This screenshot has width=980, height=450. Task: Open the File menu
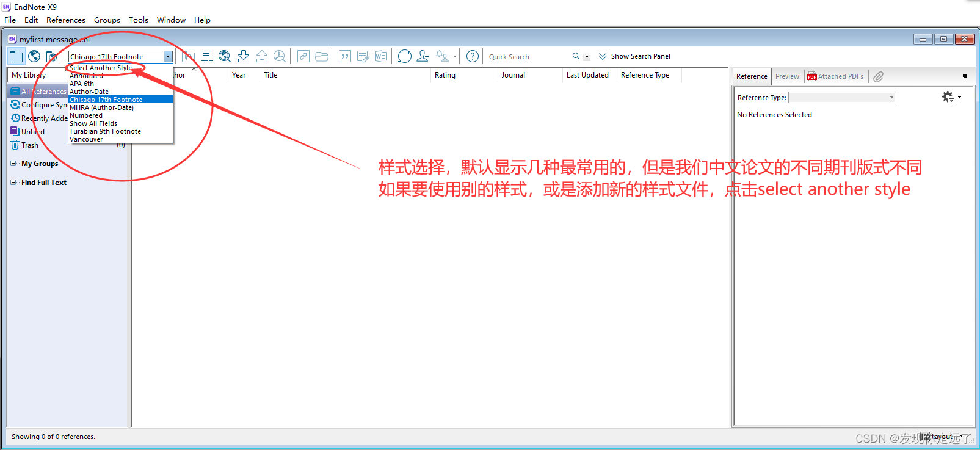[x=10, y=20]
